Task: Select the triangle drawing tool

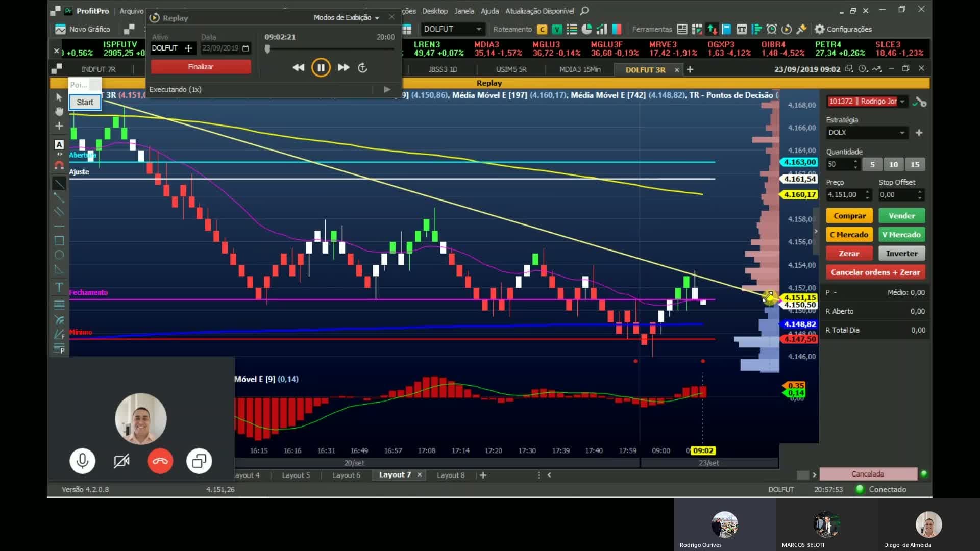Action: (x=59, y=269)
